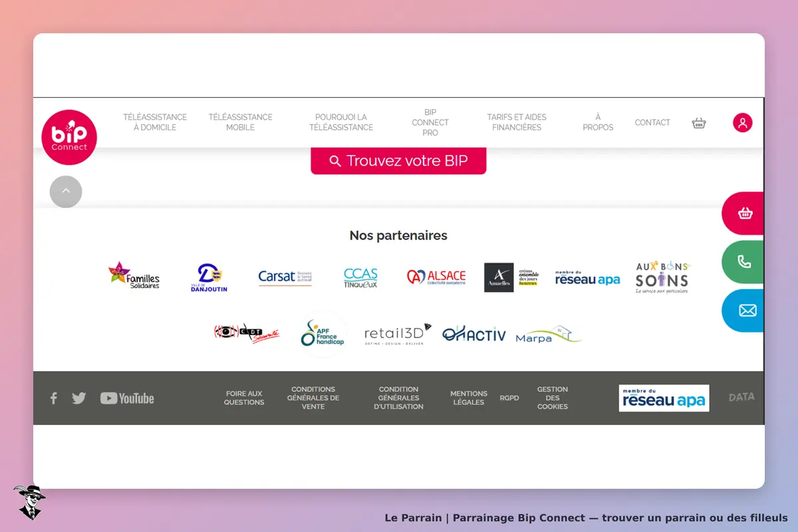Click the grey scroll-to-top arrow button
Viewport: 798px width, 532px height.
66,192
